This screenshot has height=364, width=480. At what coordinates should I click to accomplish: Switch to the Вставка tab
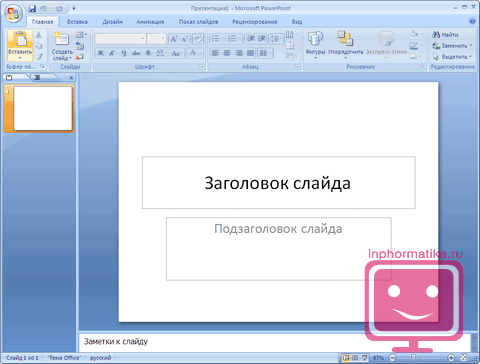click(x=77, y=22)
